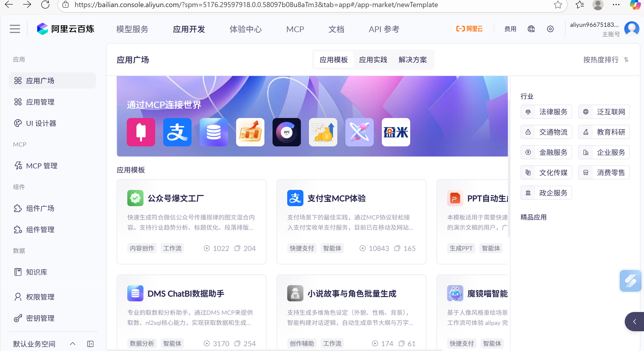Click the database MCP icon in banner

click(214, 132)
